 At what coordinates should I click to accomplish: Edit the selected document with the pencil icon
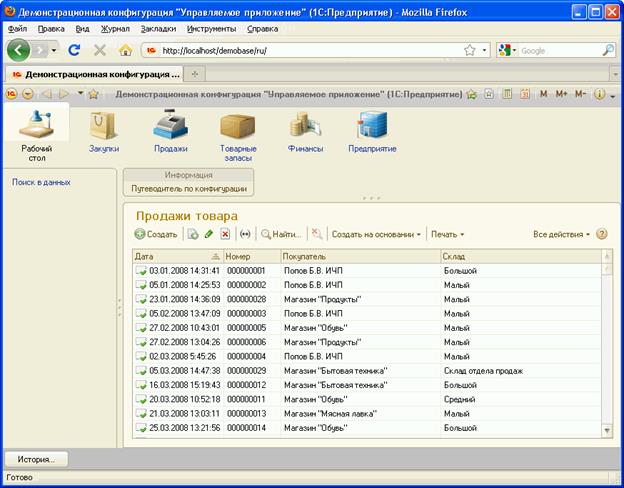(209, 234)
